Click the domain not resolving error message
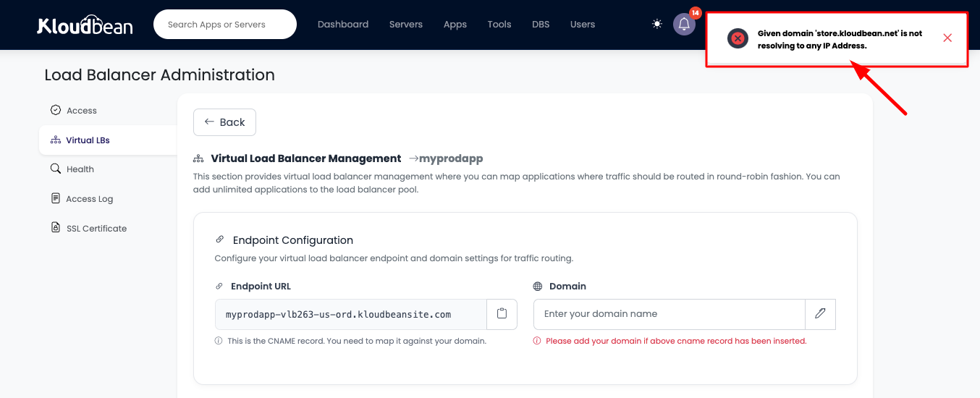This screenshot has height=398, width=980. click(840, 39)
